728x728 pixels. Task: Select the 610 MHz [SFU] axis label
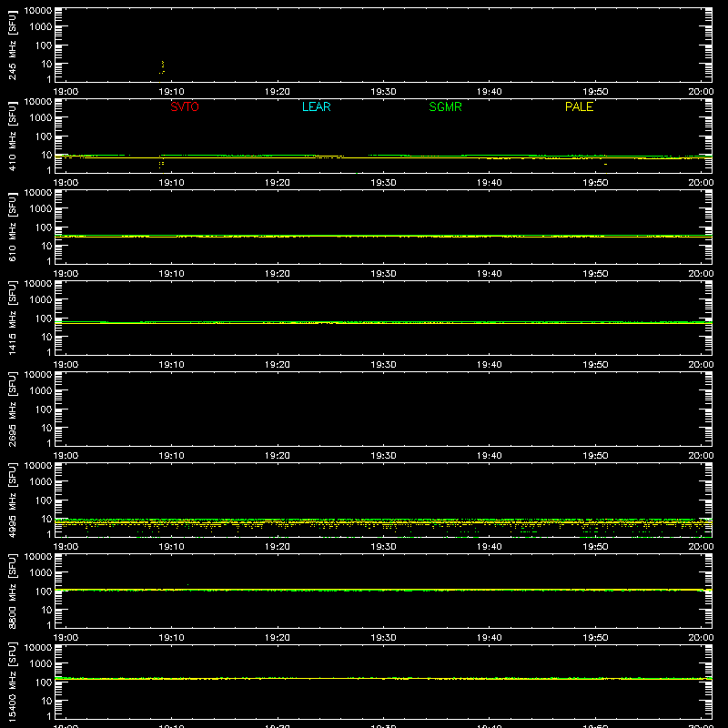12,227
